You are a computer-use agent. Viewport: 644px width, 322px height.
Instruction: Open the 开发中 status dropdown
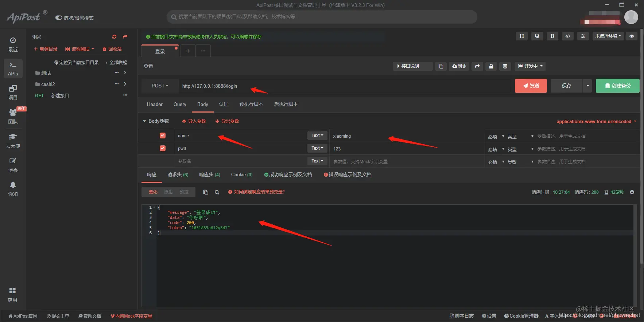click(531, 66)
